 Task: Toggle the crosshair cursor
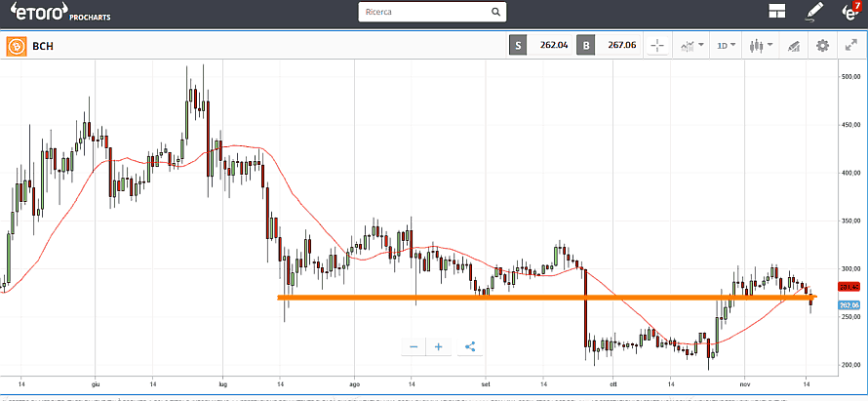point(656,46)
